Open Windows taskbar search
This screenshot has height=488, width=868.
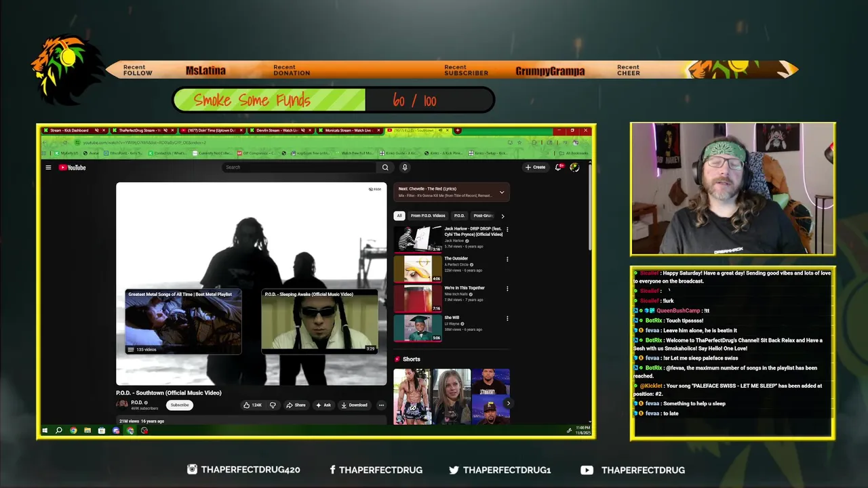[x=59, y=430]
